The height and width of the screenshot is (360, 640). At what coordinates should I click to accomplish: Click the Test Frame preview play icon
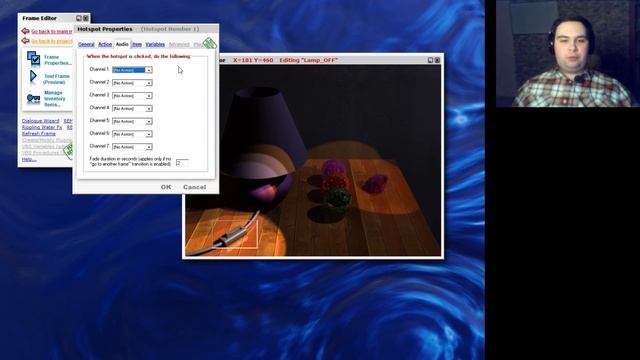click(x=33, y=77)
